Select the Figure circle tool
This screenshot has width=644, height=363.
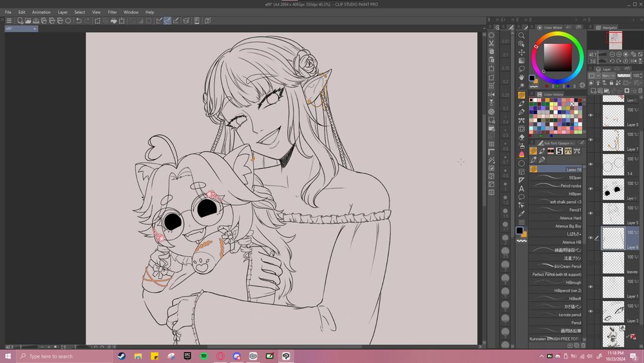(x=521, y=163)
